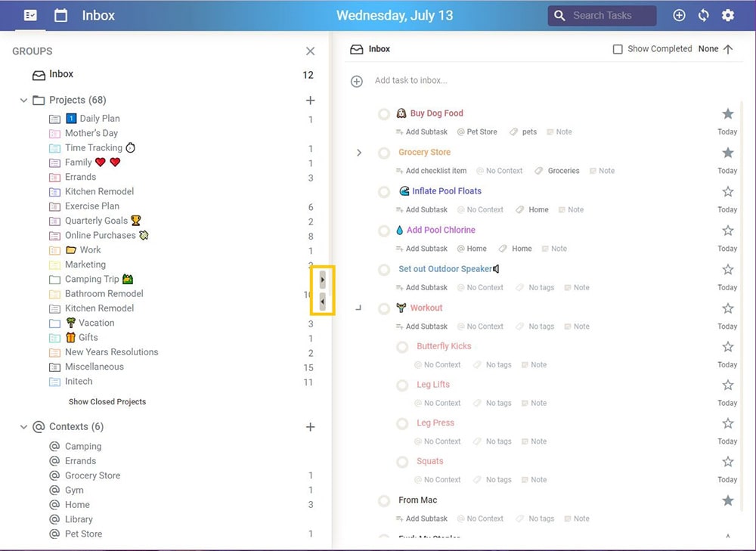Select the Gym context
Image resolution: width=756 pixels, height=551 pixels.
(74, 491)
